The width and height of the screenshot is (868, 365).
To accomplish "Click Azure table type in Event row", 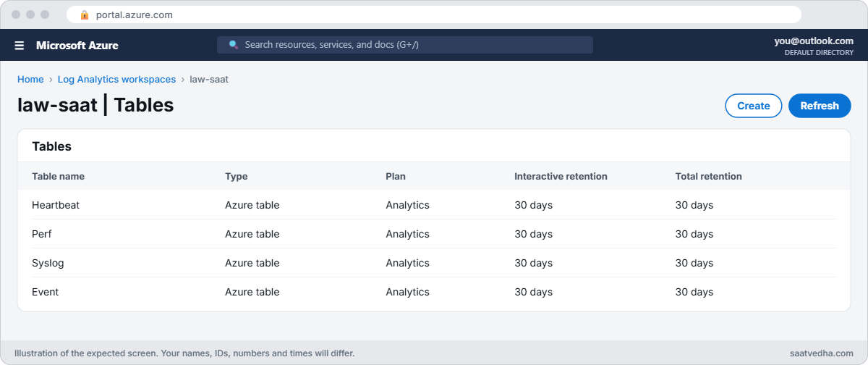I will [252, 292].
